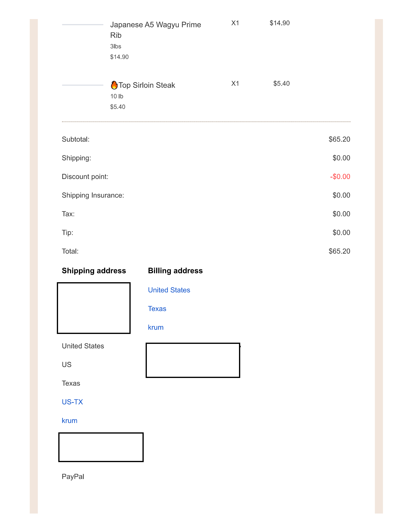Click the United States shipping country text
Screen dimensions: 411x532
(83, 346)
